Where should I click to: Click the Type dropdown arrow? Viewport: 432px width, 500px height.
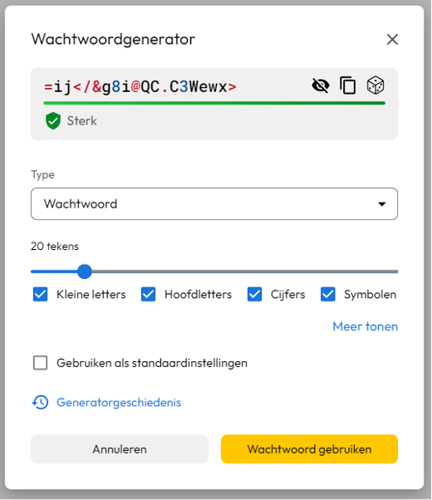pos(382,204)
